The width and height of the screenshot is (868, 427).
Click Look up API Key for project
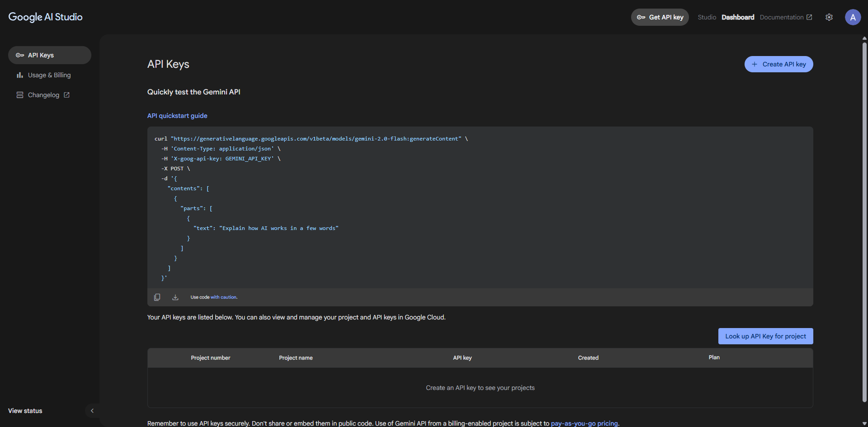click(x=765, y=336)
